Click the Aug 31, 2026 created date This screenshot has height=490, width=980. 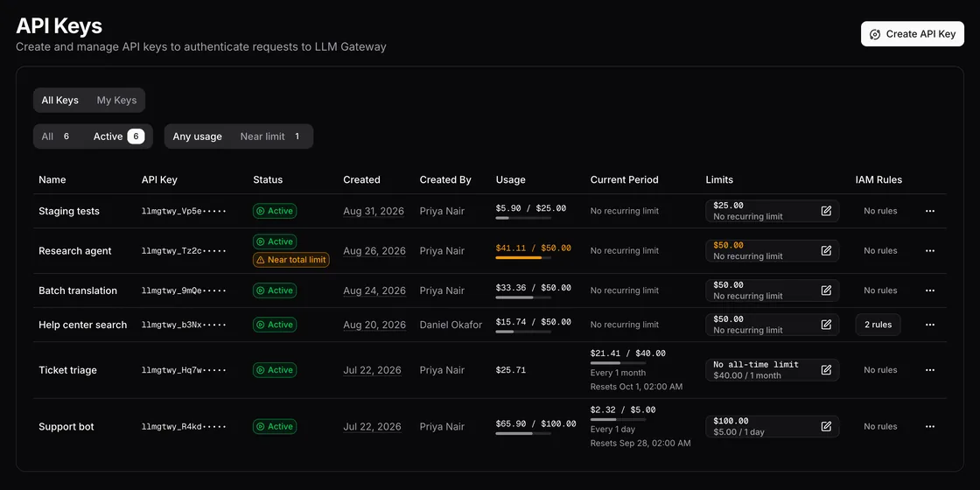point(374,211)
